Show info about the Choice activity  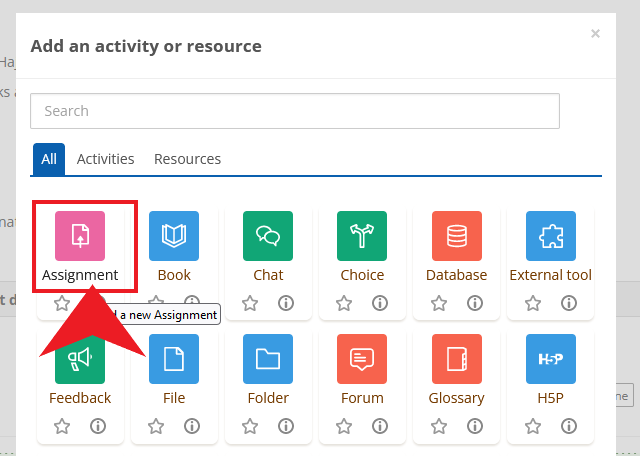pos(380,303)
